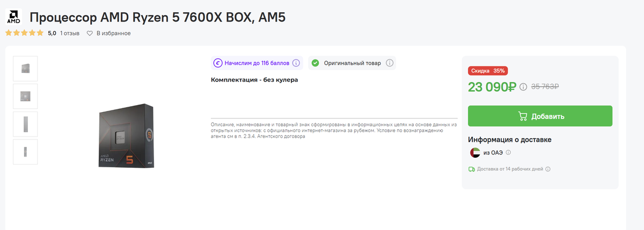The image size is (644, 230).
Task: Click the five-star rating
Action: [x=24, y=33]
